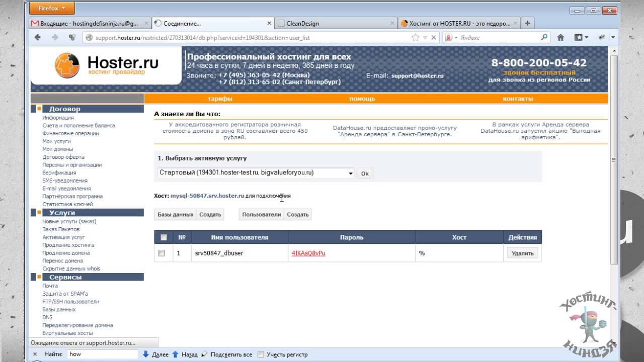
Task: Click the Базы данных button
Action: pos(175,214)
